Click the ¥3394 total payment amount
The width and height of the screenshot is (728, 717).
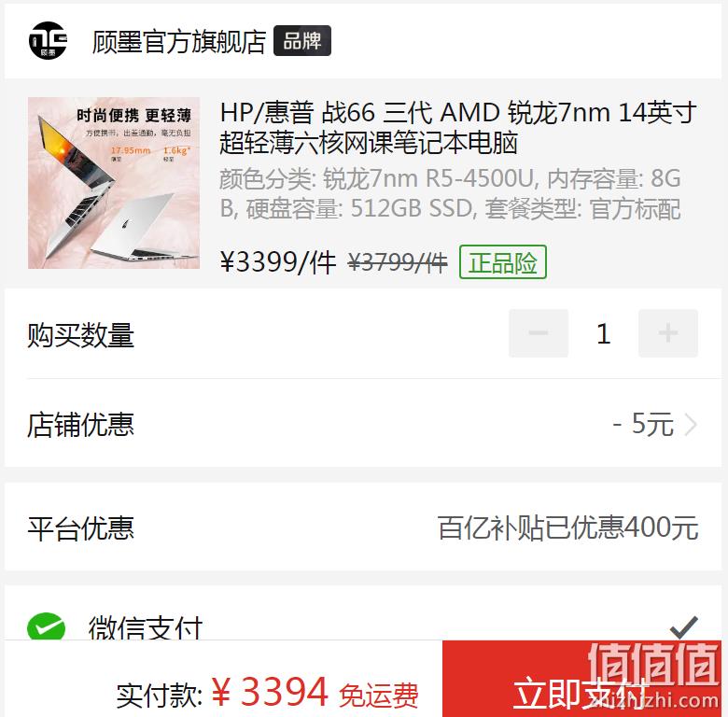[x=270, y=692]
